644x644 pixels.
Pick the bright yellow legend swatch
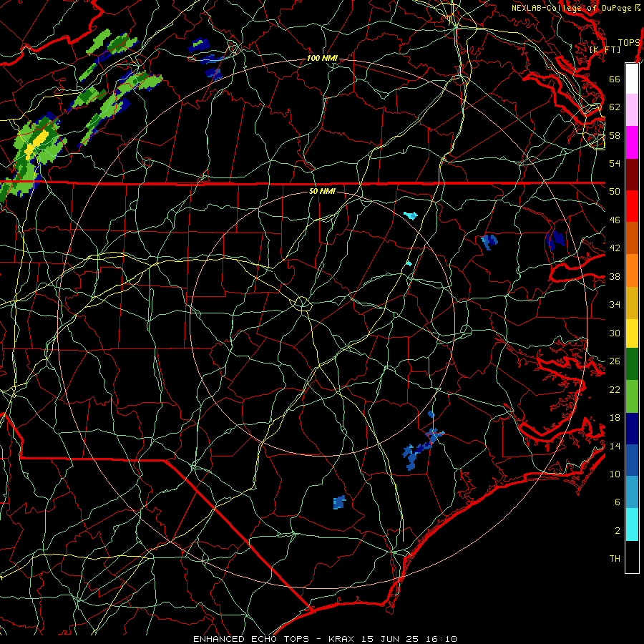(x=632, y=333)
